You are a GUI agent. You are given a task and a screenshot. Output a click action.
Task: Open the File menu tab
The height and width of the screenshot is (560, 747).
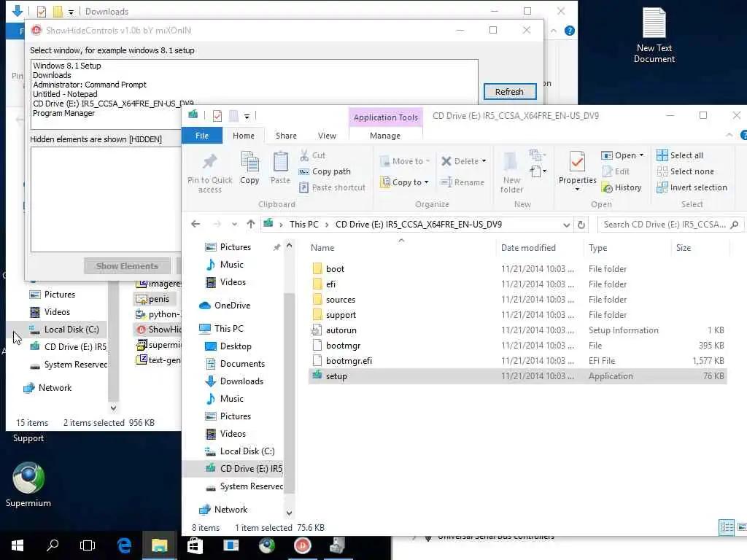tap(202, 136)
